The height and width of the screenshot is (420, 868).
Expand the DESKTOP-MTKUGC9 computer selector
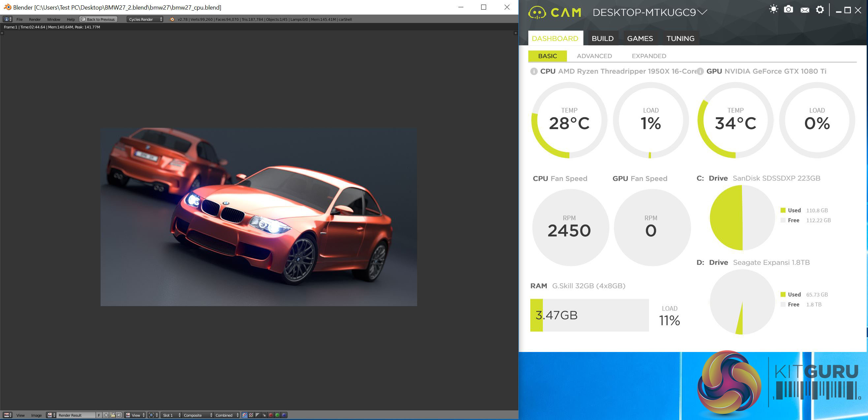point(702,13)
